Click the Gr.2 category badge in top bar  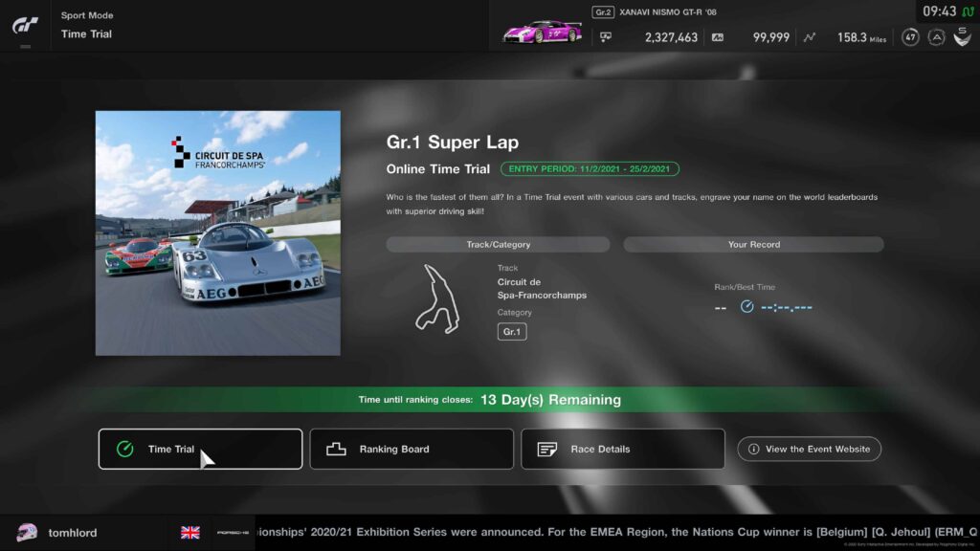603,11
